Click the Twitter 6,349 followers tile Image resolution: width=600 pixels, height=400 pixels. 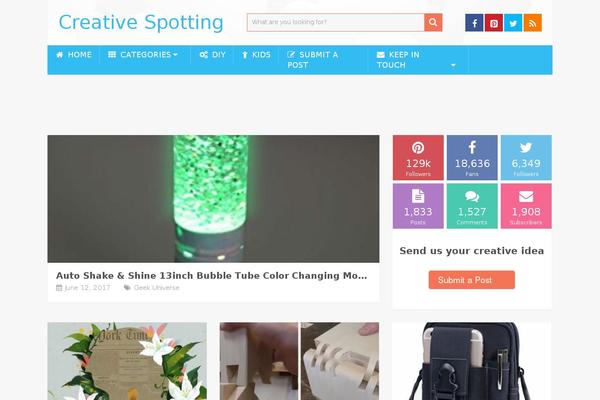[x=526, y=157]
